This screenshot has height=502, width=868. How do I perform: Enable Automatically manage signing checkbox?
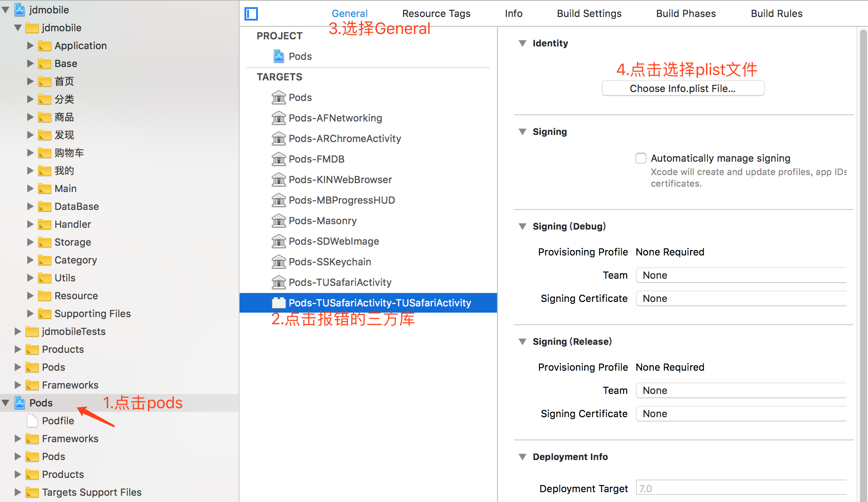point(641,158)
